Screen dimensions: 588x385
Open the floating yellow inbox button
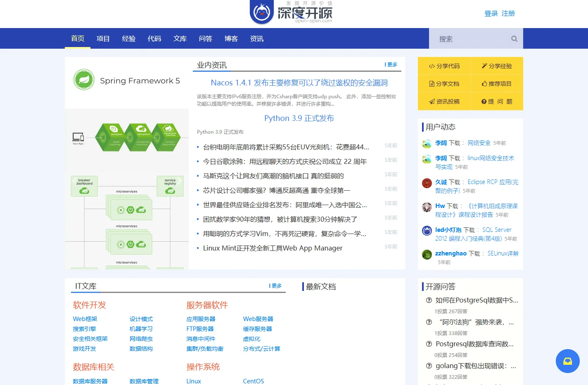(x=567, y=361)
